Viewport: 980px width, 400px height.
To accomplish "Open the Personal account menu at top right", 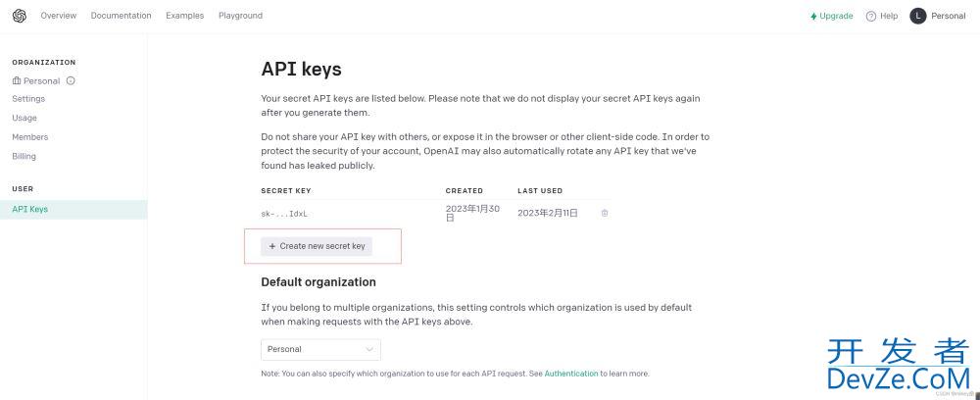I will point(938,17).
